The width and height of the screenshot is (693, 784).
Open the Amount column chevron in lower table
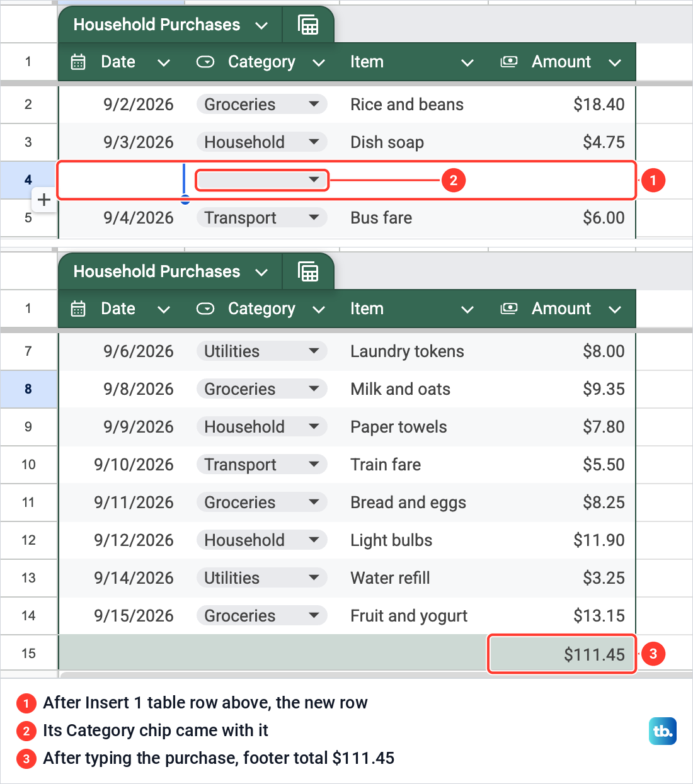615,309
